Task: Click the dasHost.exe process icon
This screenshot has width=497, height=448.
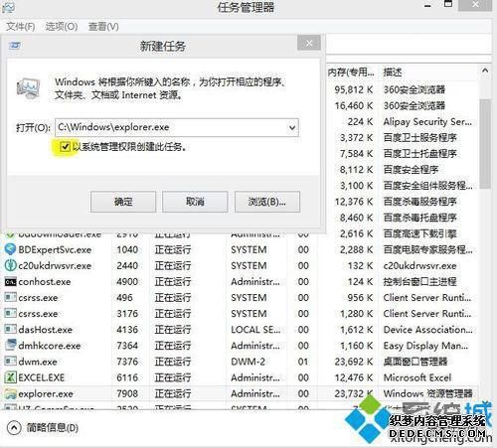Action: (10, 329)
